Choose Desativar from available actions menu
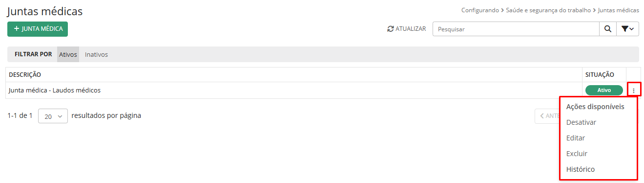The image size is (644, 183). (581, 122)
